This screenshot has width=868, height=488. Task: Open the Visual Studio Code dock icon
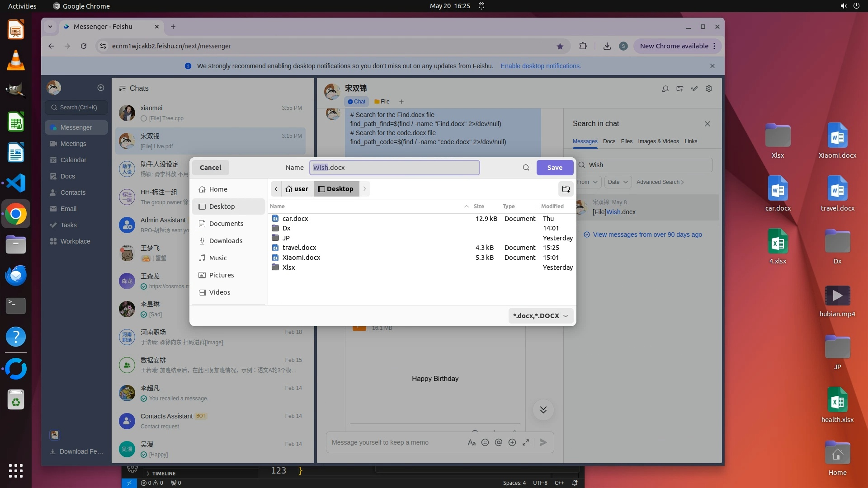[16, 183]
